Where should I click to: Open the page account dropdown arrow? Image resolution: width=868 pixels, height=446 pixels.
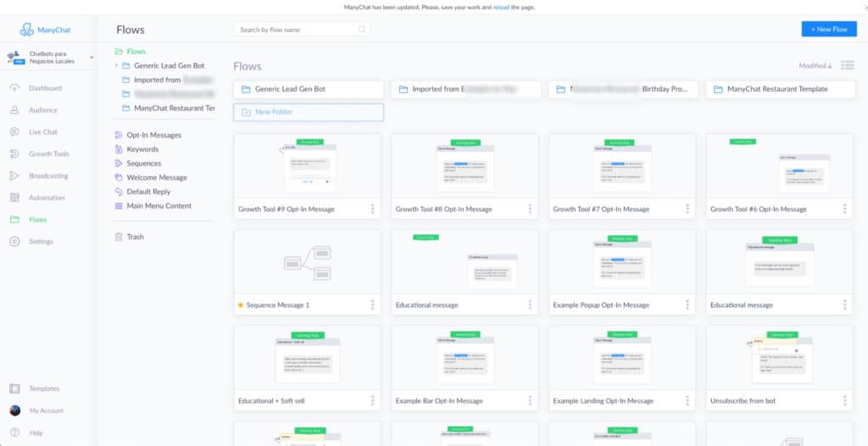click(92, 58)
